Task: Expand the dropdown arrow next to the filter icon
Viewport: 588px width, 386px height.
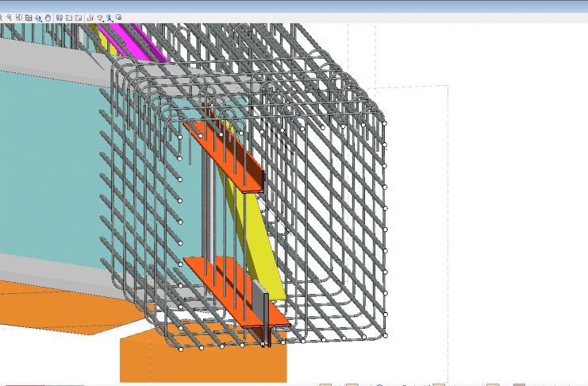Action: coord(104,21)
